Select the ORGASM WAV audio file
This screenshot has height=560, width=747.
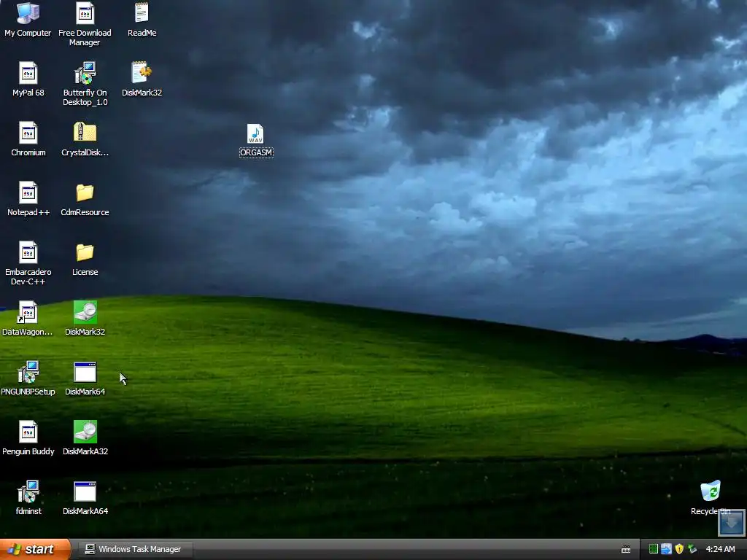pos(256,141)
